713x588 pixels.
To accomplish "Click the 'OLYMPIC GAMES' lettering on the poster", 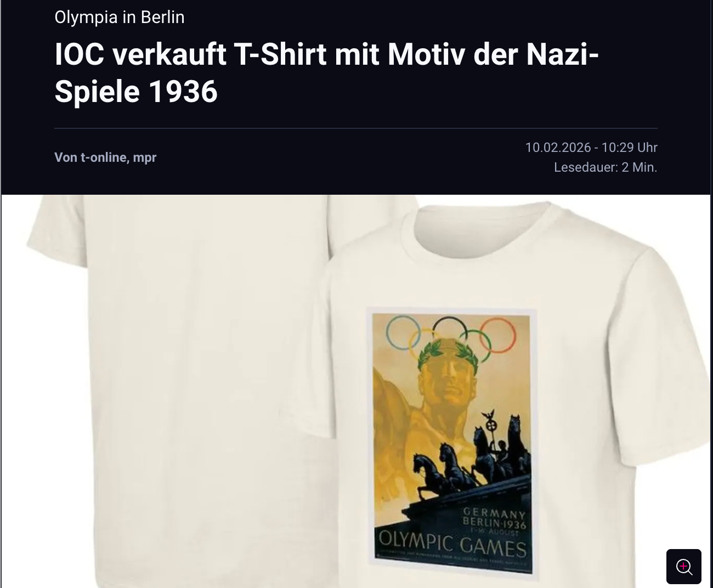I will pos(453,544).
